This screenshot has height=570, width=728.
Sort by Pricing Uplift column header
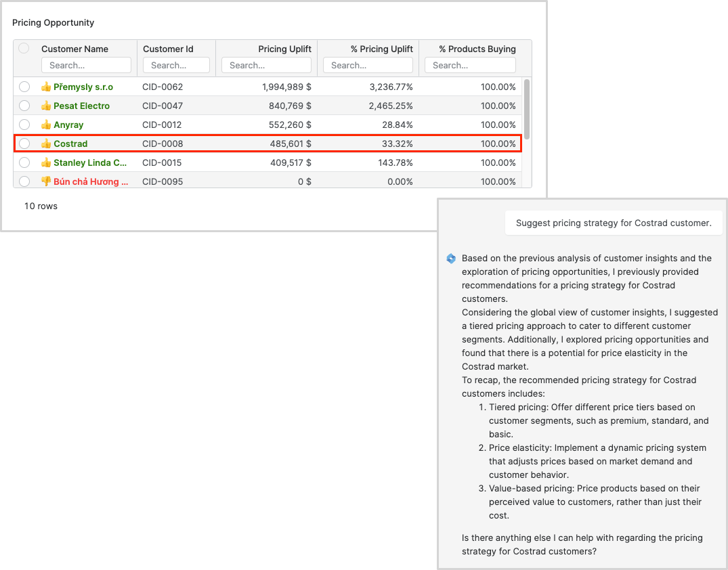284,49
